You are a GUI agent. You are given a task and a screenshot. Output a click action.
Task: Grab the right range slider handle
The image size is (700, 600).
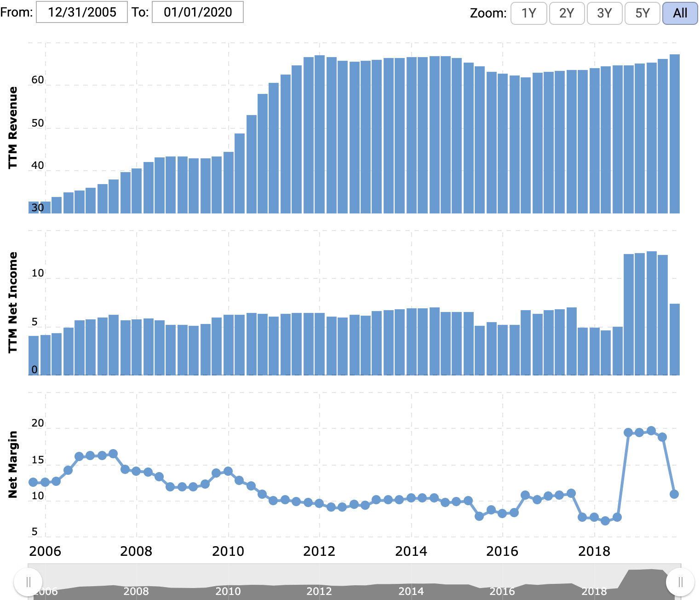click(680, 582)
